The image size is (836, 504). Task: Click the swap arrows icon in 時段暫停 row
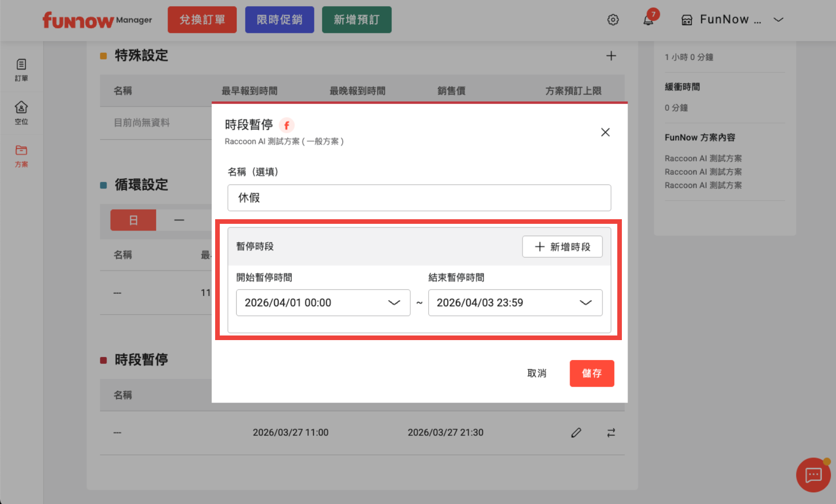(x=611, y=433)
